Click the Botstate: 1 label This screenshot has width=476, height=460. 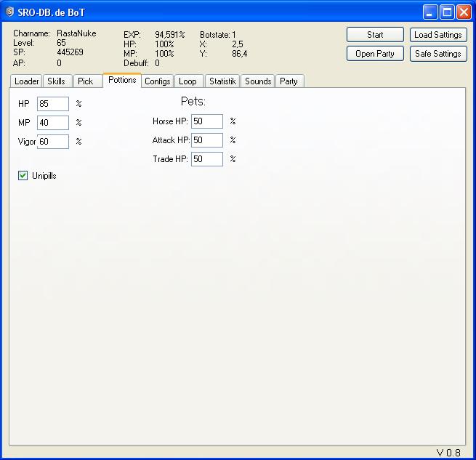(218, 35)
